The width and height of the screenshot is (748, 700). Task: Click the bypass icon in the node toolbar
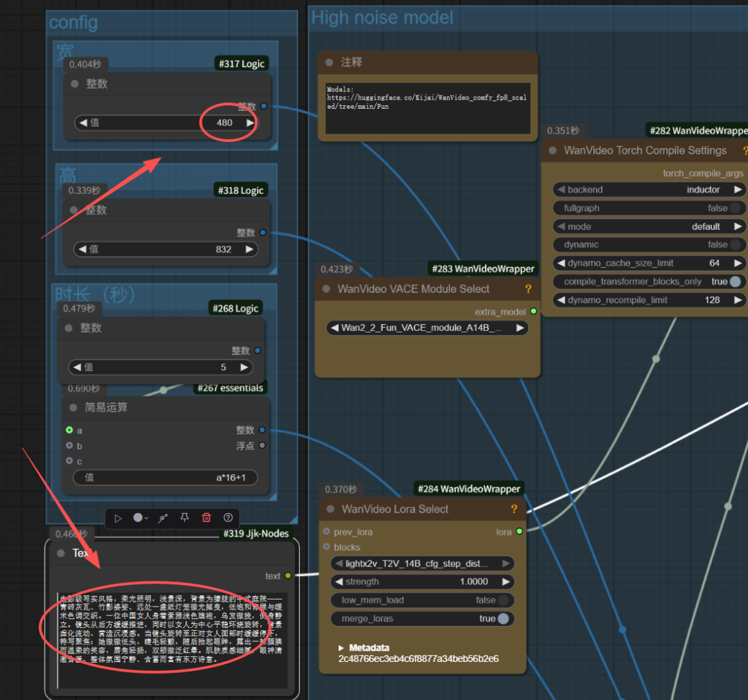pyautogui.click(x=163, y=519)
